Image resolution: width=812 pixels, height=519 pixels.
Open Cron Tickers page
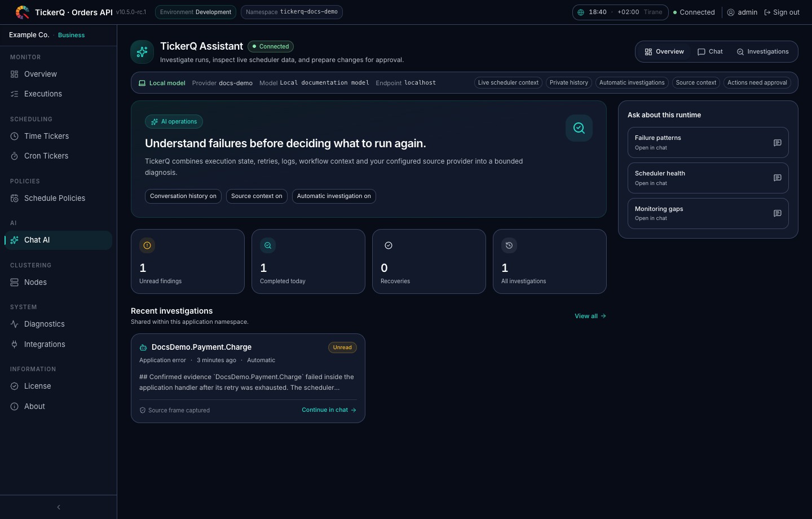tap(58, 156)
